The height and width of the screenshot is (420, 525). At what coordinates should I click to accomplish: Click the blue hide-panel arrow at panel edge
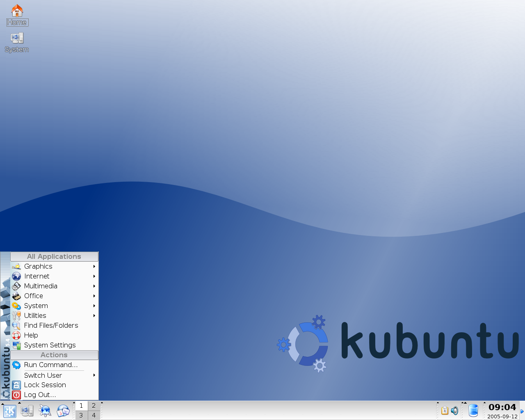(x=522, y=411)
